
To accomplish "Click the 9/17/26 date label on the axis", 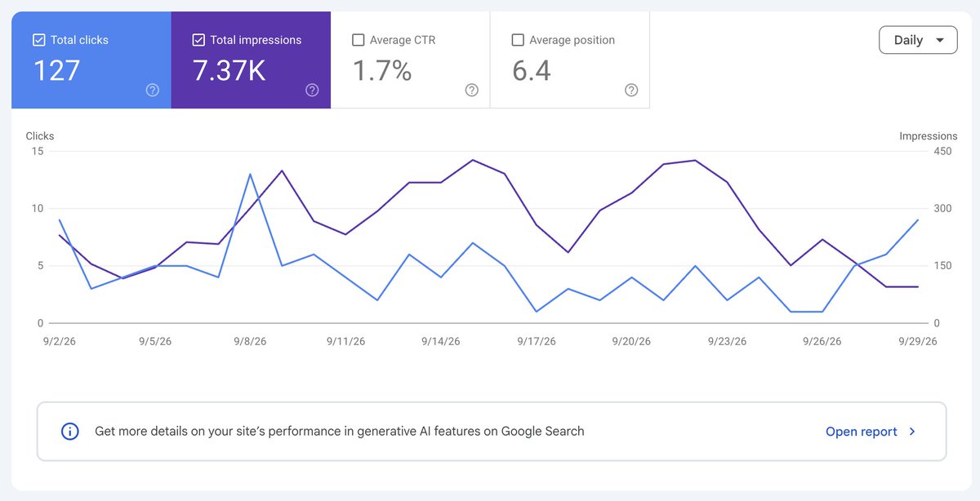I will (537, 342).
